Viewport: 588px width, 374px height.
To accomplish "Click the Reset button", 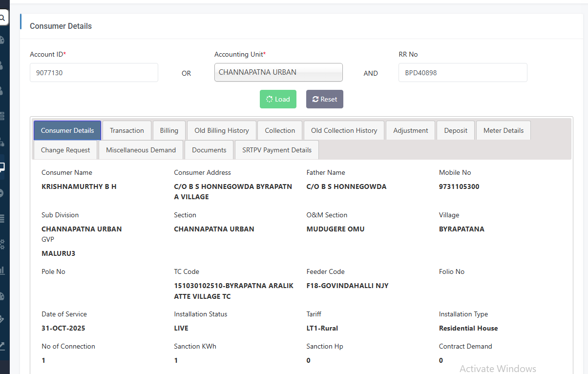I will [325, 99].
